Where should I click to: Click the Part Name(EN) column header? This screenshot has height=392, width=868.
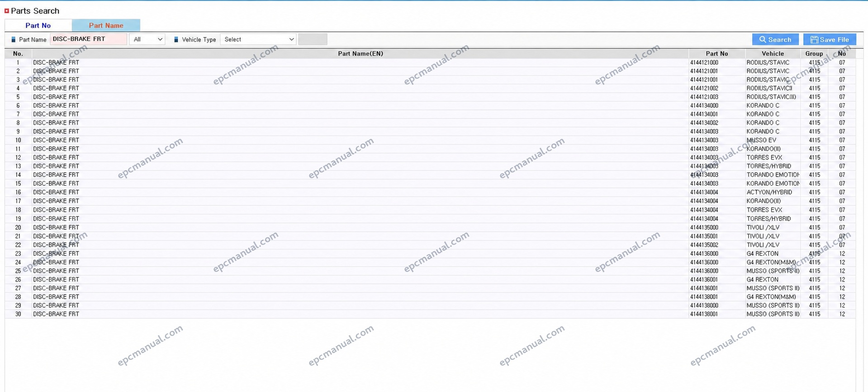click(x=360, y=53)
